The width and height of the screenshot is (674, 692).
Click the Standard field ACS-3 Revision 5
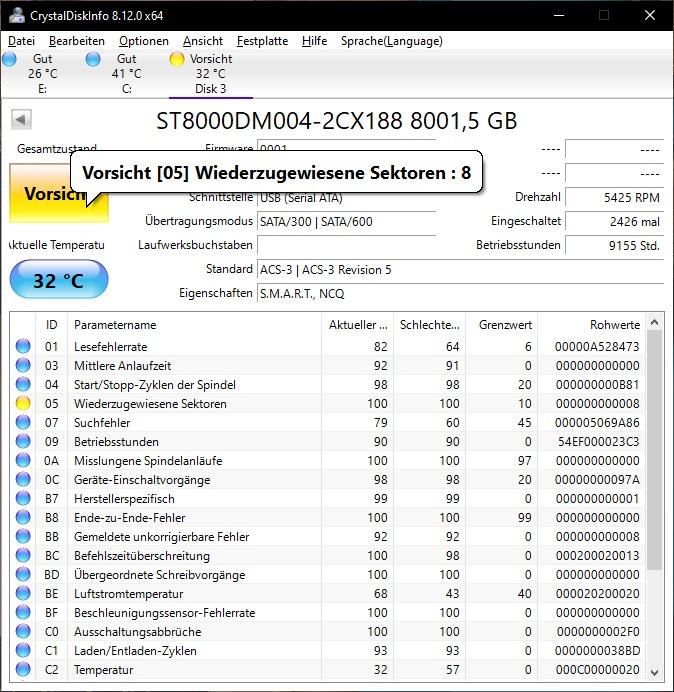pos(461,269)
